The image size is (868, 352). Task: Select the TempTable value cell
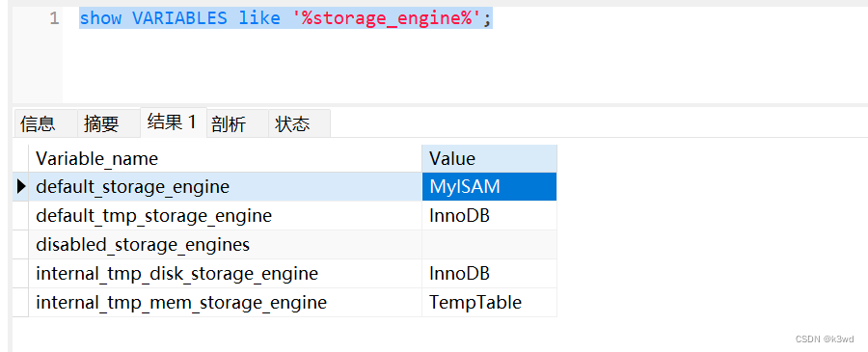coord(489,302)
